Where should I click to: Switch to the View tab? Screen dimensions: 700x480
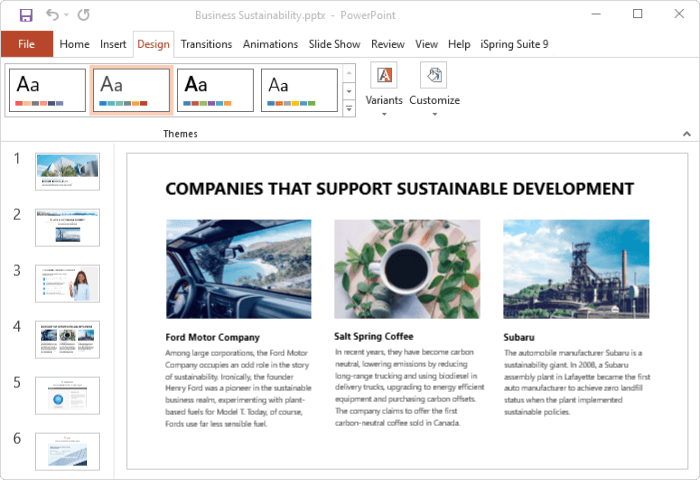click(426, 44)
